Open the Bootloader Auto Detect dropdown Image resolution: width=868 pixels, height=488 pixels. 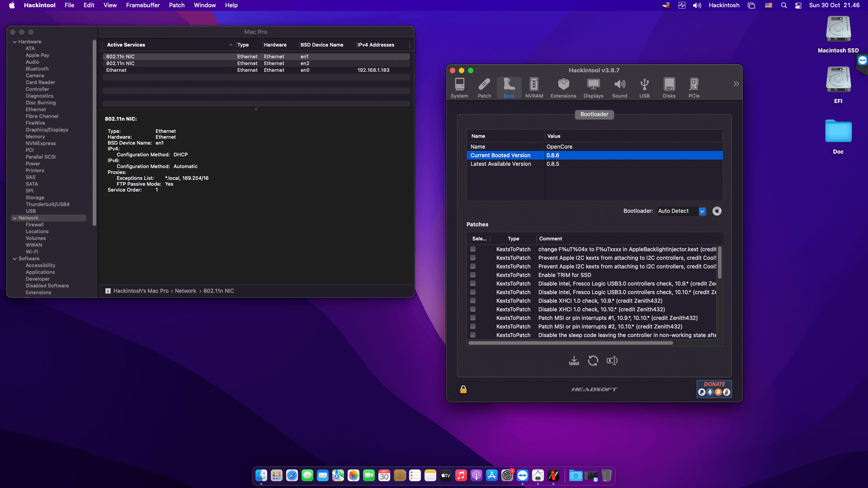(702, 211)
